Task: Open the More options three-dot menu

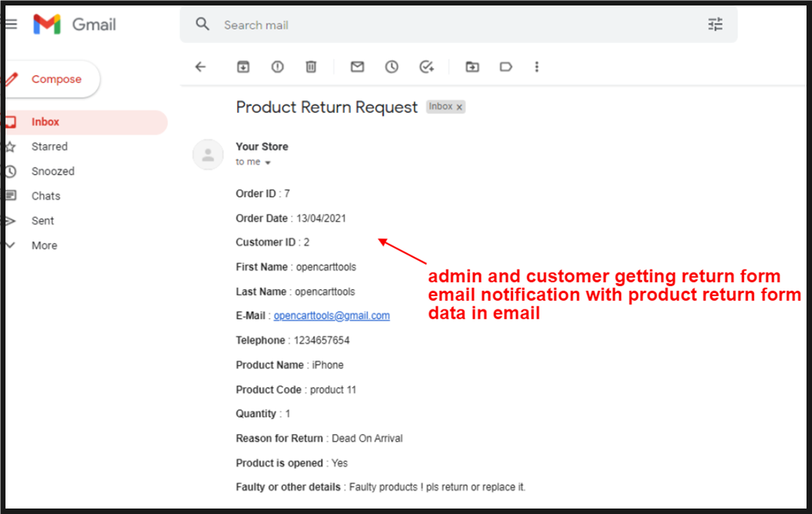Action: click(x=537, y=67)
